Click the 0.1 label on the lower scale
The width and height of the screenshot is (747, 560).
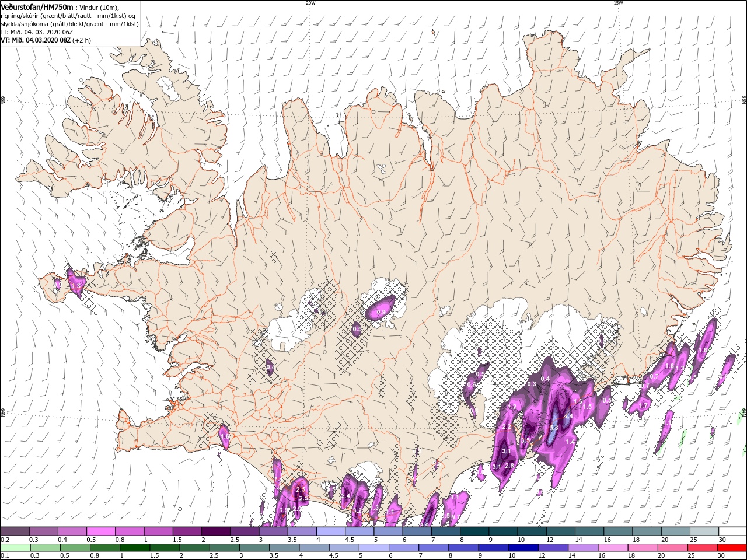click(5, 556)
